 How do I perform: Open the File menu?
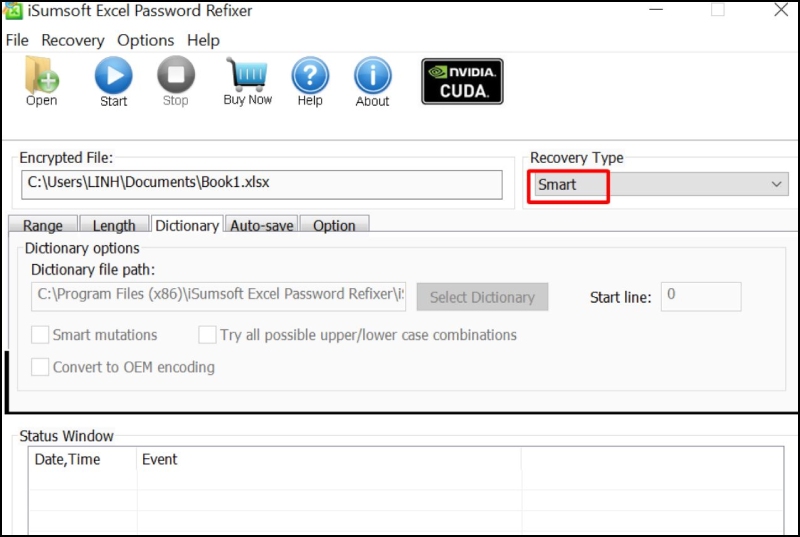[x=17, y=41]
